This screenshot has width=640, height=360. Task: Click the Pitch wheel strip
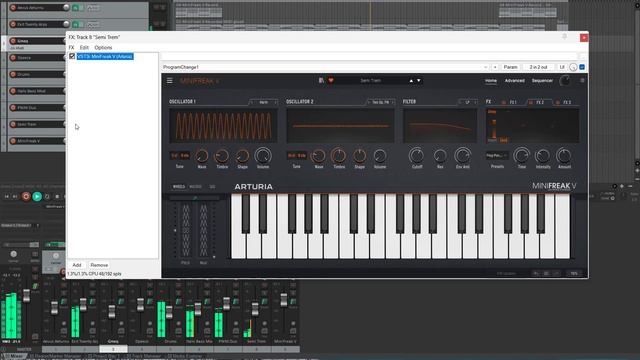[185, 230]
